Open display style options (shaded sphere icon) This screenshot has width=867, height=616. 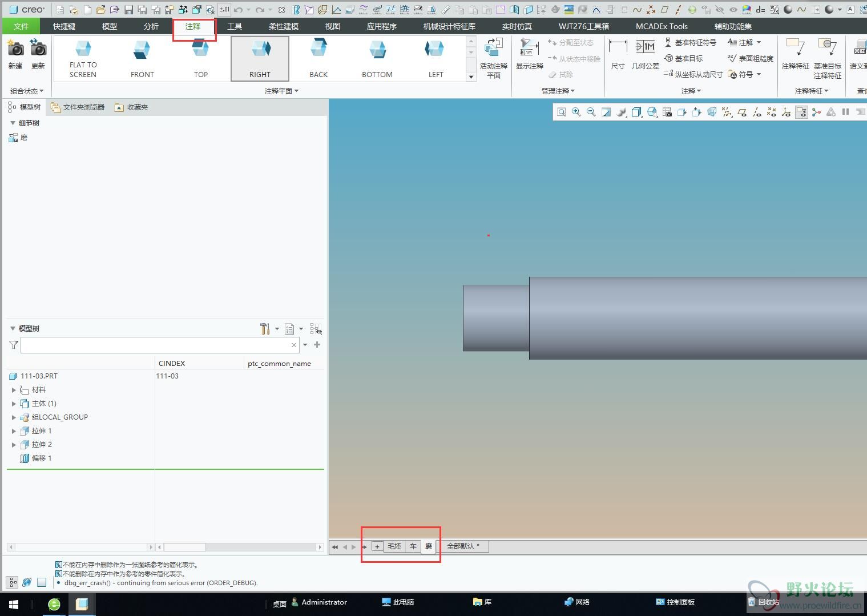point(622,112)
